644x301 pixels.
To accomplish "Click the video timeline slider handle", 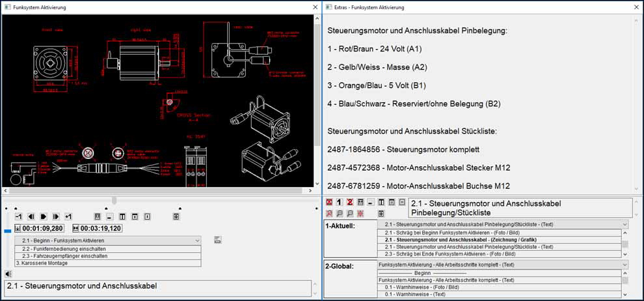I will (x=114, y=200).
